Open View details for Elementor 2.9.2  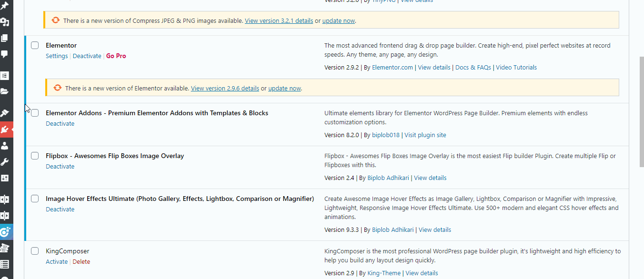[434, 67]
